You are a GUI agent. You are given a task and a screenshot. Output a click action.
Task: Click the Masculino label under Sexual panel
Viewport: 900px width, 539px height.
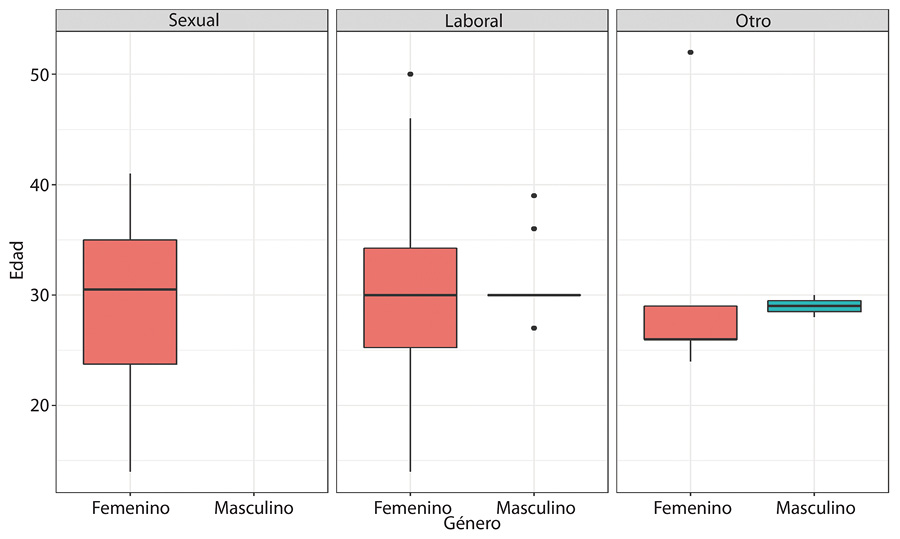pos(254,508)
